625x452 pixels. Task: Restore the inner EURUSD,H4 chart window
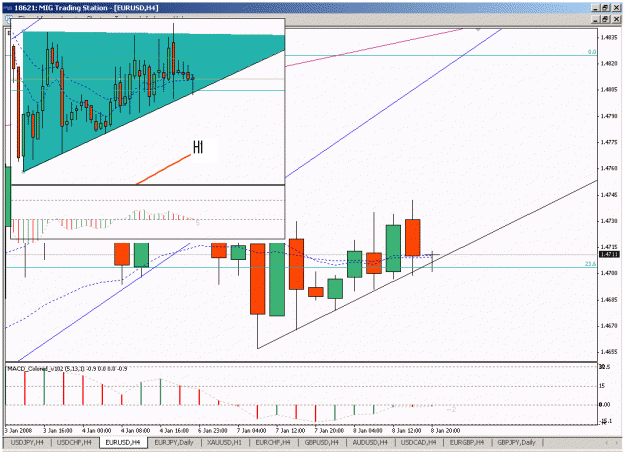click(605, 19)
